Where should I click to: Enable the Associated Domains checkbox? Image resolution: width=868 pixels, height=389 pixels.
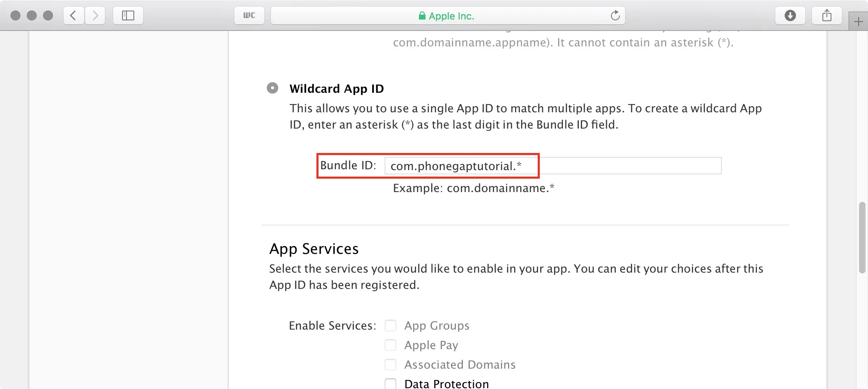pos(390,365)
